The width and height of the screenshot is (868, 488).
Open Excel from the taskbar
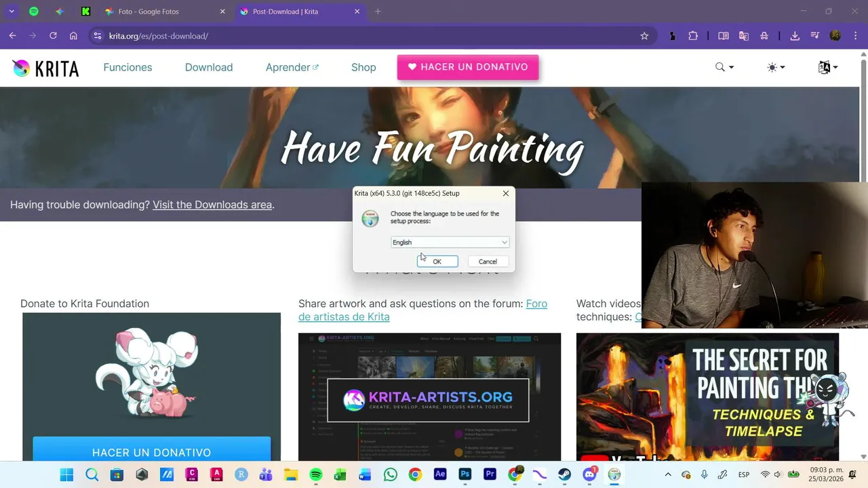pyautogui.click(x=340, y=474)
